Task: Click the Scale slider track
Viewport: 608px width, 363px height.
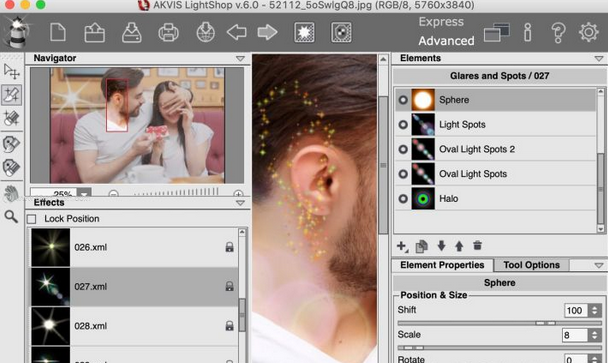Action: [x=499, y=348]
